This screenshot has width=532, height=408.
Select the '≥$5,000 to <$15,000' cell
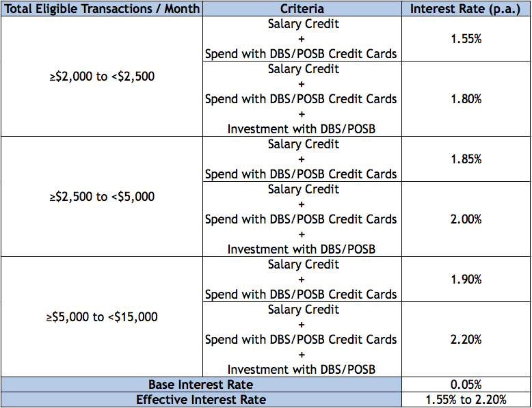[102, 317]
